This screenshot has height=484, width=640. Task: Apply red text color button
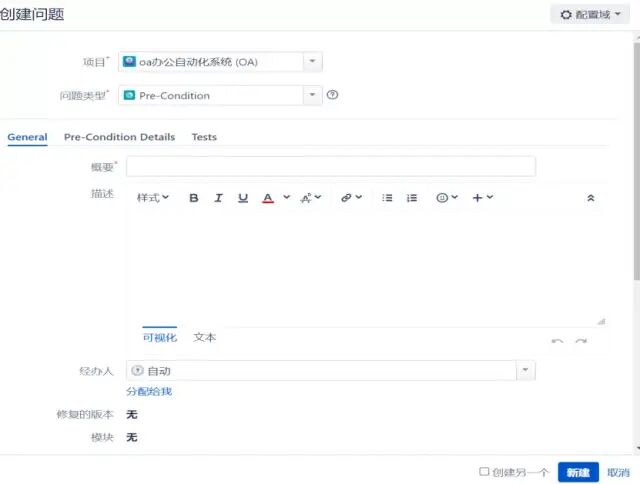tap(268, 198)
